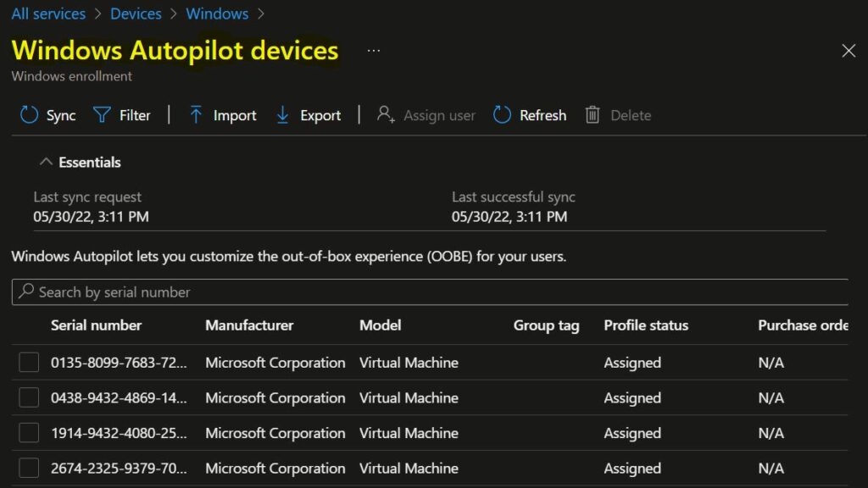This screenshot has width=868, height=488.
Task: Check the box for serial 2674-2325-9379
Action: coord(29,468)
